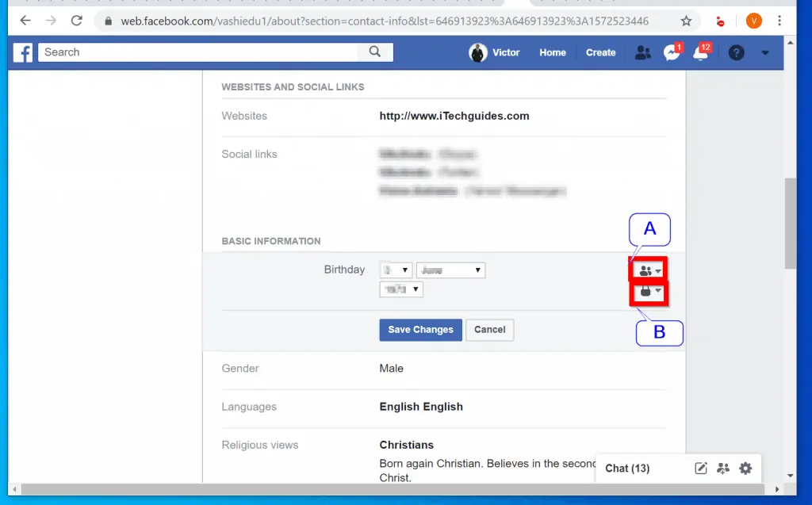The image size is (812, 505).
Task: Go back with the browser back arrow
Action: (25, 21)
